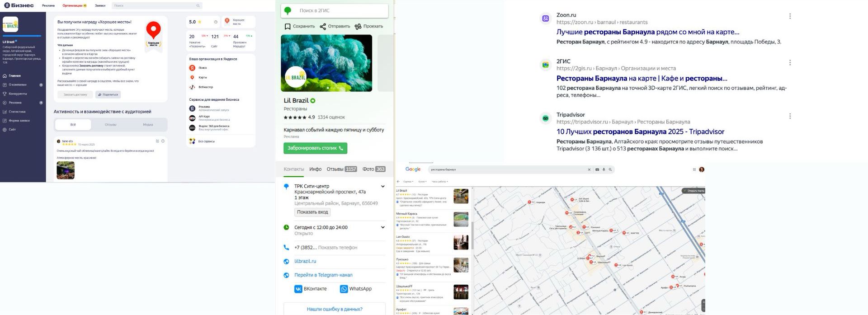Click the Google apps grid icon

pos(694,169)
